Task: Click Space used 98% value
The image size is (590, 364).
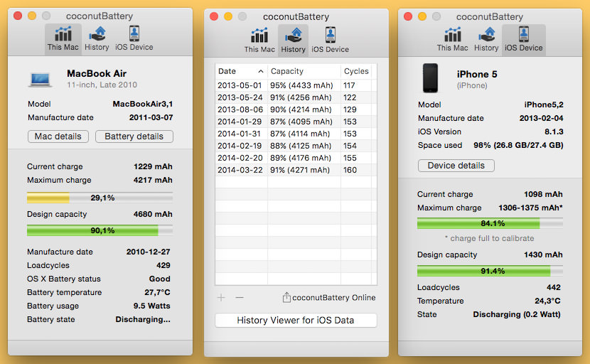Action: pos(518,145)
